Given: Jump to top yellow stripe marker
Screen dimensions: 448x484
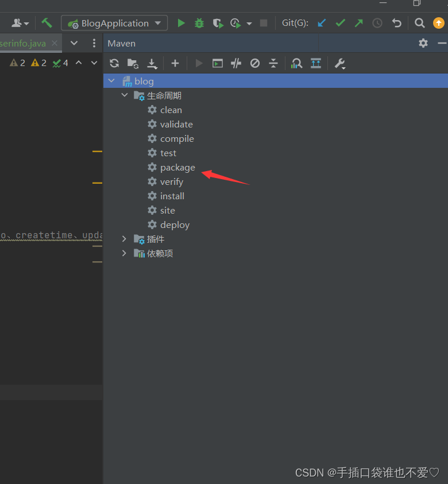Looking at the screenshot, I should [x=97, y=151].
